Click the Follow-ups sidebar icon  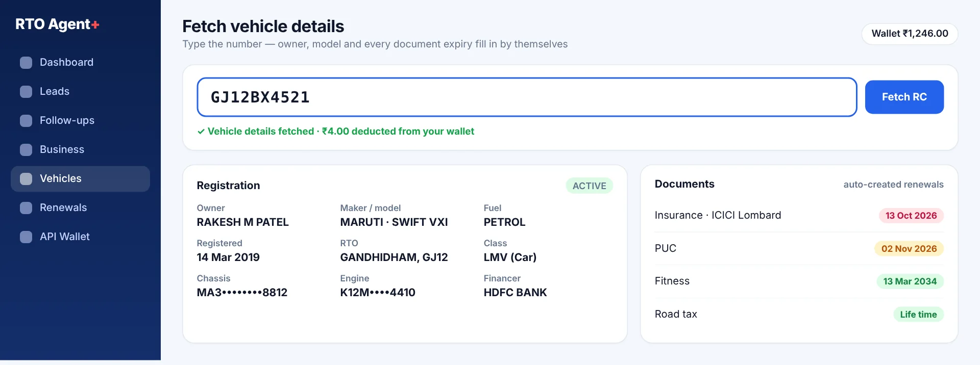[x=26, y=121]
